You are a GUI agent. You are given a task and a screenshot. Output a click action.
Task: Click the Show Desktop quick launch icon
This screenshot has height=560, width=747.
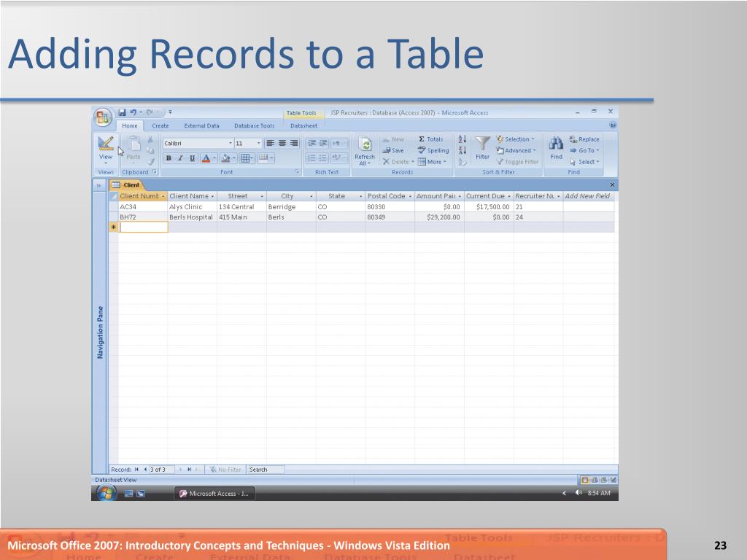[128, 494]
